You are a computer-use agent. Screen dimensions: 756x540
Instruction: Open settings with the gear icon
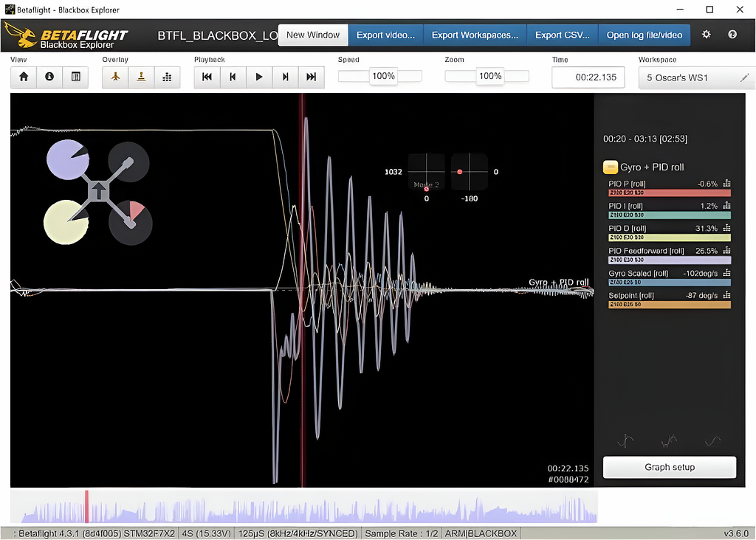tap(707, 35)
